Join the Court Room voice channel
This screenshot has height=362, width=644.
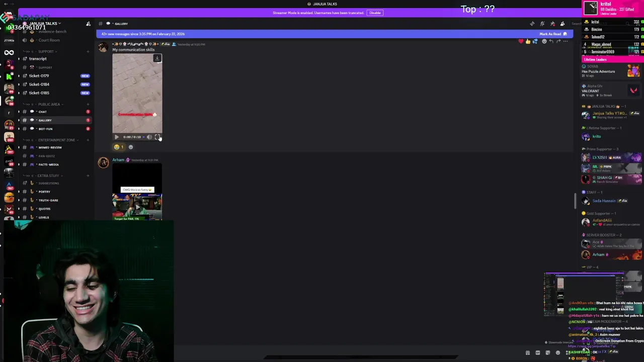(x=56, y=40)
